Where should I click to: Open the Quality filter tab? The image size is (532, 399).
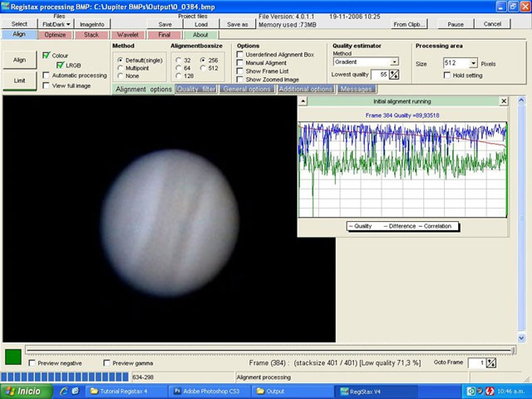(x=196, y=89)
